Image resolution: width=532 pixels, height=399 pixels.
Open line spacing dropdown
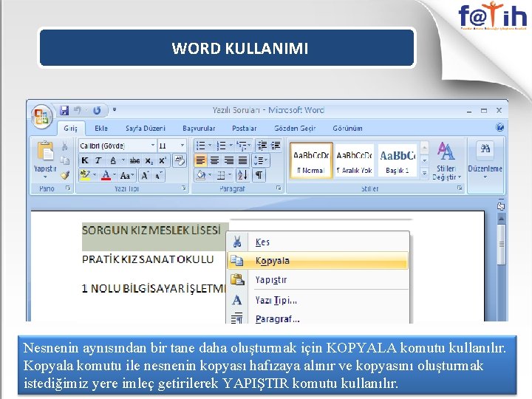[x=261, y=160]
